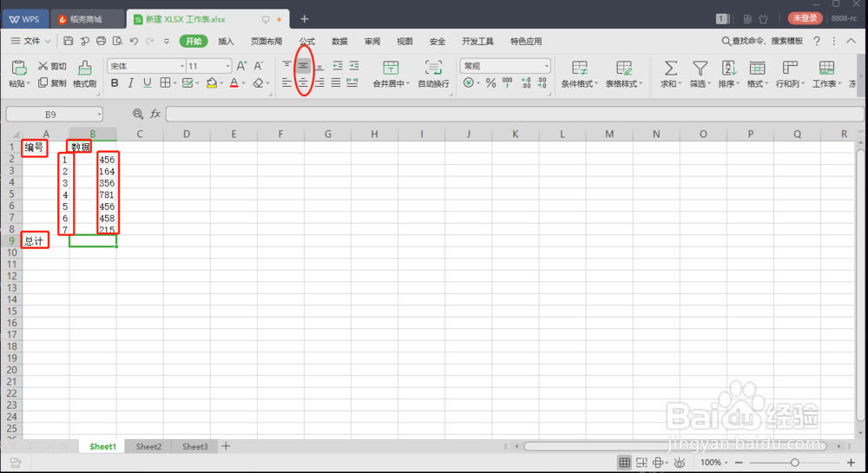868x473 pixels.
Task: Switch to the 公式 Formulas tab
Action: 306,42
